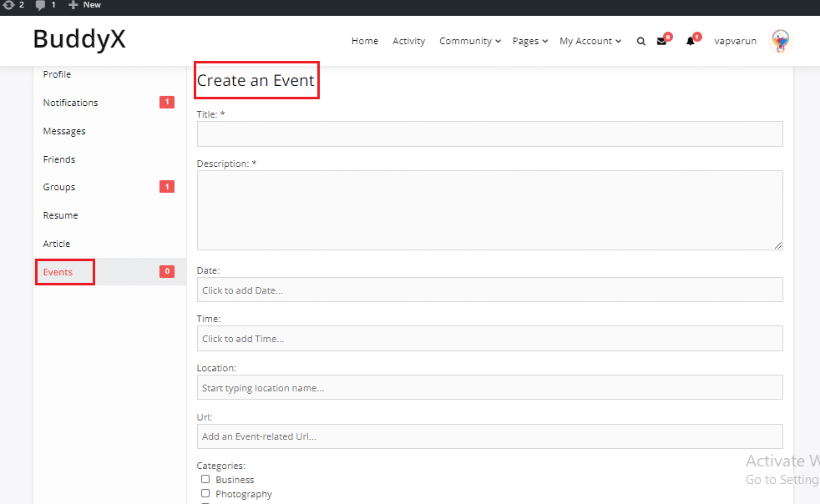Go to the Friends sidebar link
The height and width of the screenshot is (504, 820).
coord(58,159)
